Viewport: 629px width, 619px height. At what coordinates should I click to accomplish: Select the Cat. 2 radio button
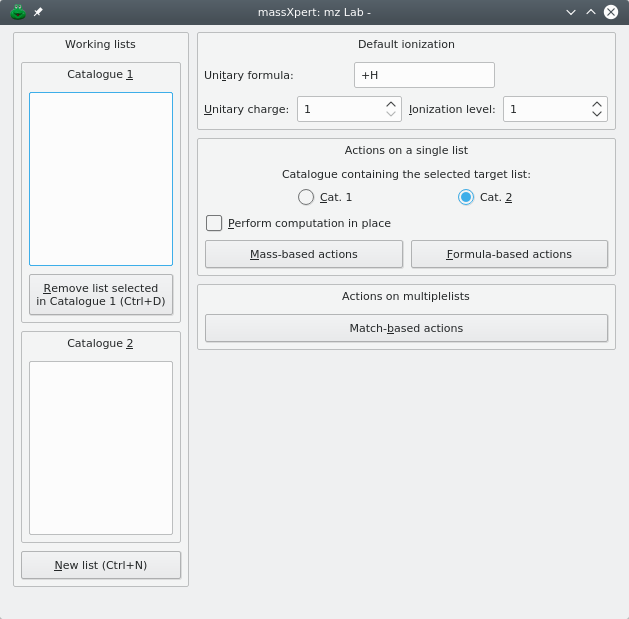click(x=466, y=197)
